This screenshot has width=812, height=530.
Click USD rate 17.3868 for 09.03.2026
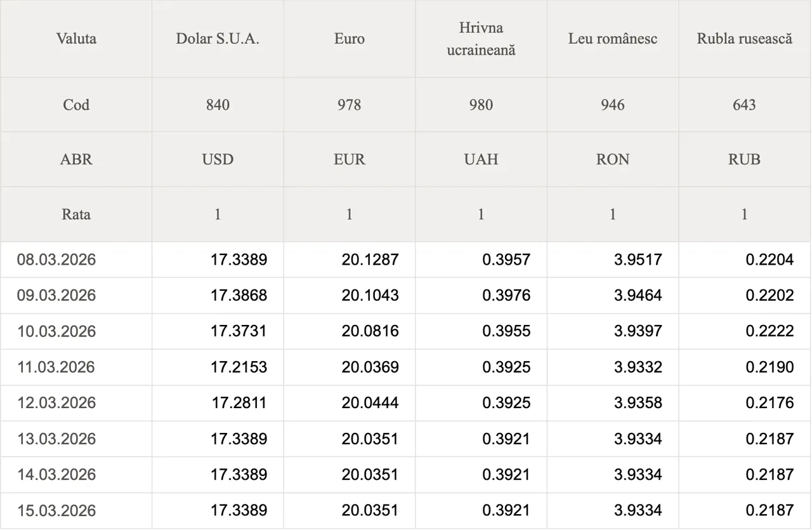coord(239,296)
